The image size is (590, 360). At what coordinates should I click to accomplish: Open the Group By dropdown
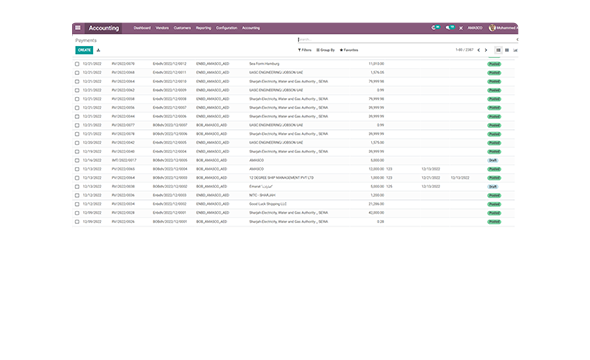point(325,50)
